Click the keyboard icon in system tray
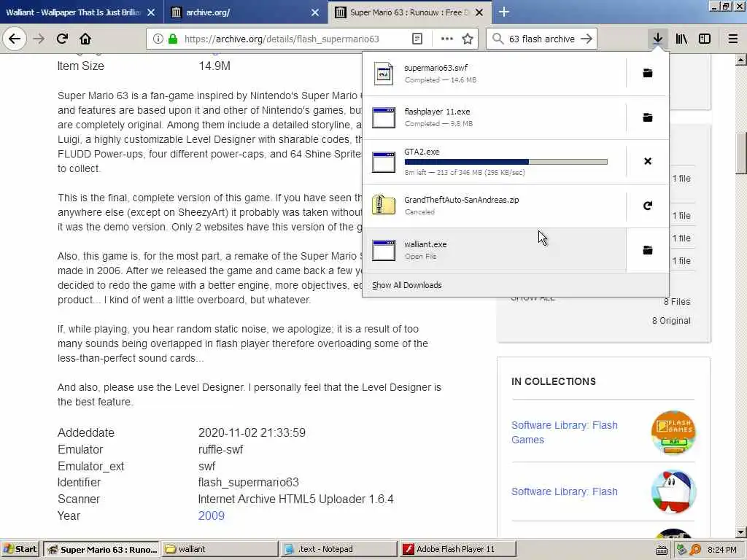The image size is (747, 560). coord(661,550)
